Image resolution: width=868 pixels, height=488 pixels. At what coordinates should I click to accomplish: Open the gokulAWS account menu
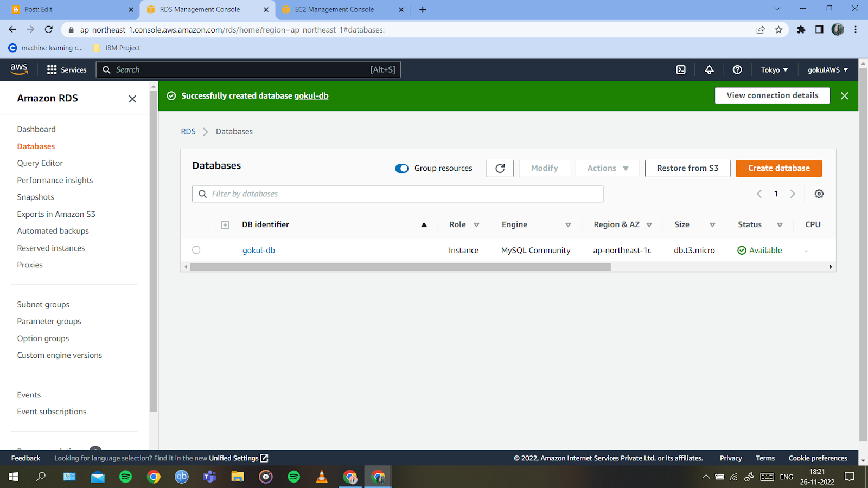(828, 70)
